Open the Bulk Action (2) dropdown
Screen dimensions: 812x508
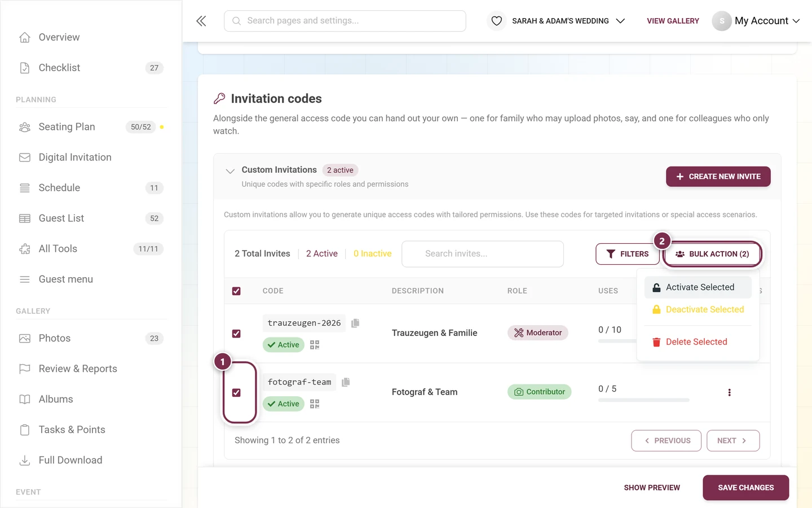[x=713, y=254]
